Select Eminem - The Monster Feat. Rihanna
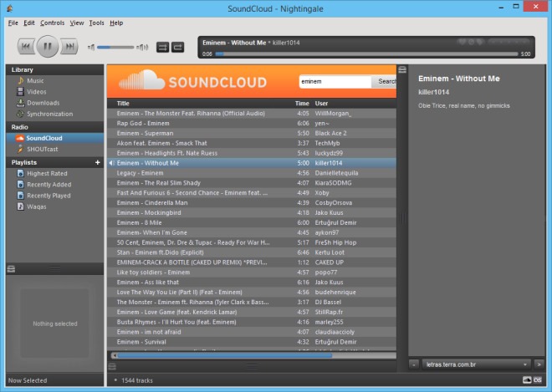This screenshot has height=392, width=552. pos(252,114)
